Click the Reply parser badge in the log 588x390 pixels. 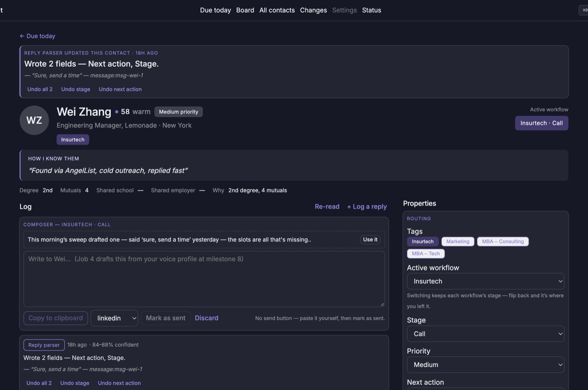tap(44, 345)
